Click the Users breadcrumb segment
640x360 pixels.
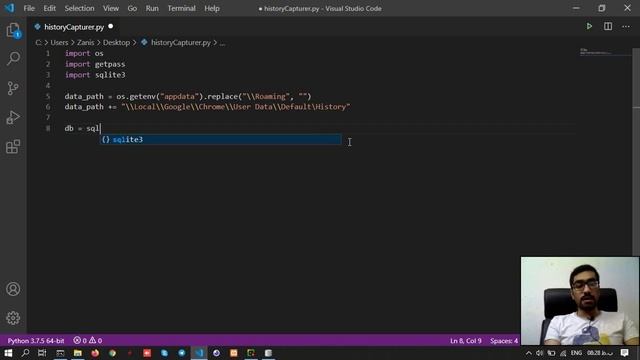[x=59, y=42]
